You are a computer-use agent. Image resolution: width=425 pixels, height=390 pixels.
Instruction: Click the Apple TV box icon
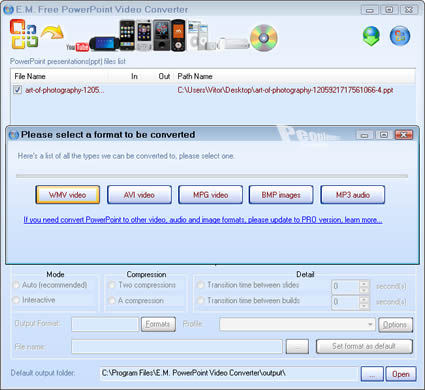click(x=233, y=43)
